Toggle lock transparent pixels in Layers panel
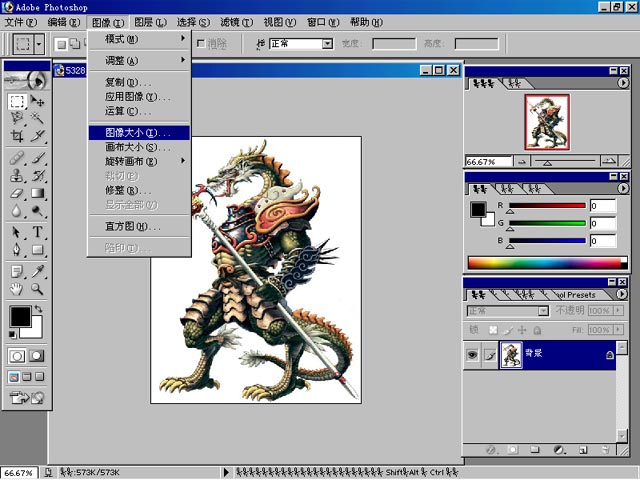 pyautogui.click(x=493, y=330)
